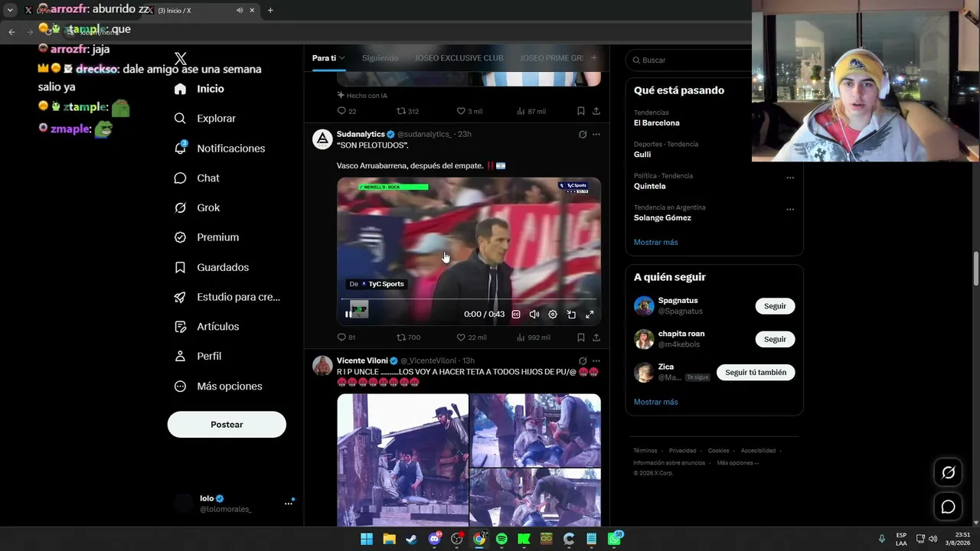
Task: Open Sudanalytics profile avatar
Action: 322,139
